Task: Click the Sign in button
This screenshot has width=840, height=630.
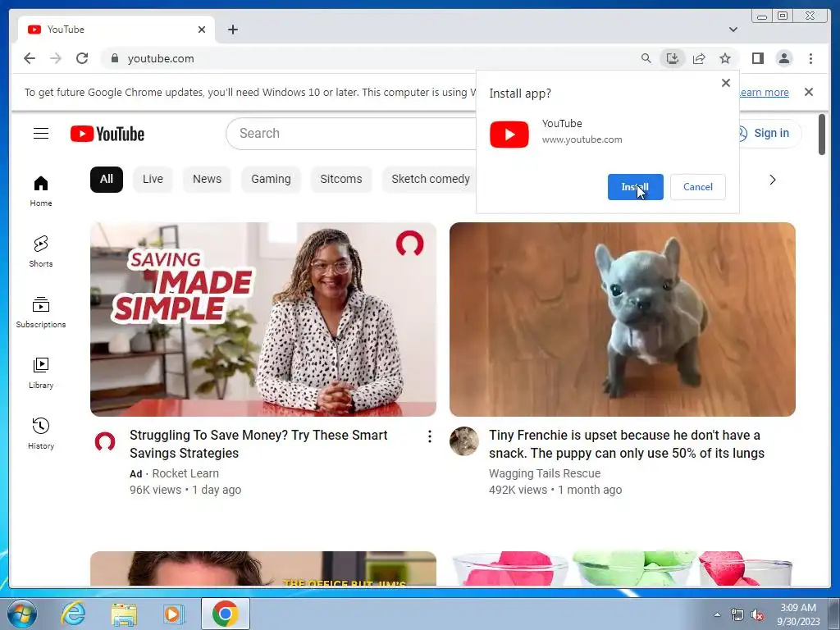Action: pyautogui.click(x=771, y=134)
